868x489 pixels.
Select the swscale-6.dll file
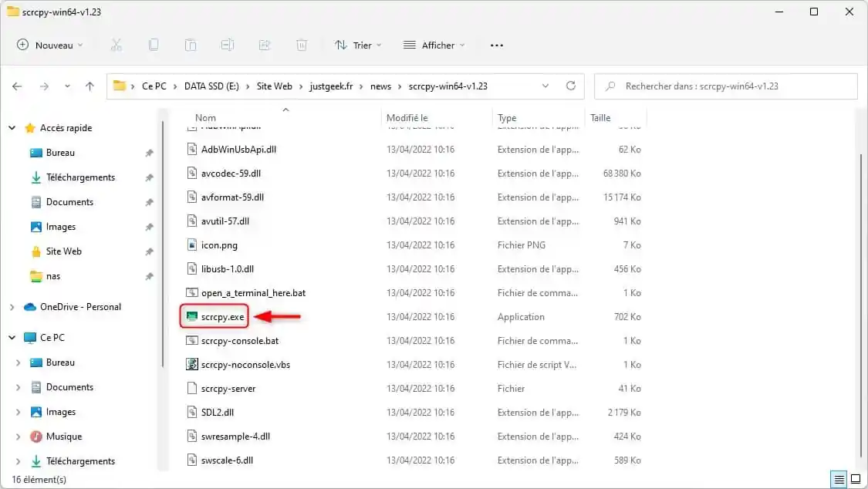coord(227,460)
